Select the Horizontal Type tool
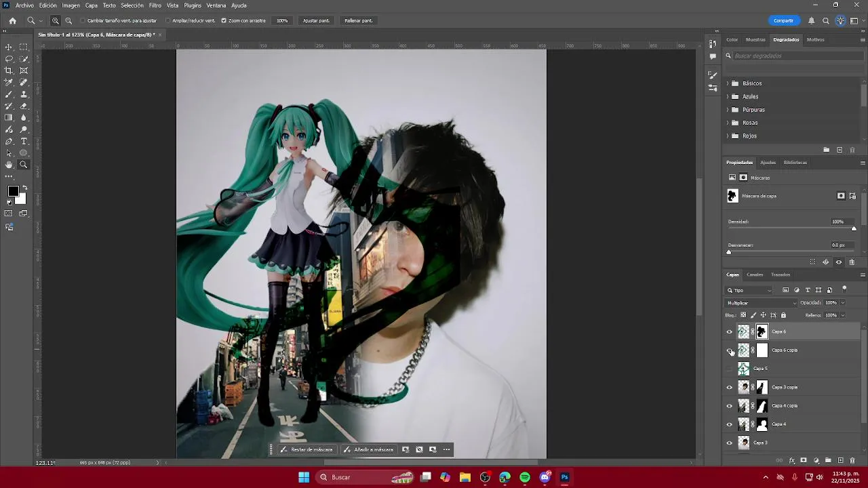868x488 pixels. click(x=24, y=141)
